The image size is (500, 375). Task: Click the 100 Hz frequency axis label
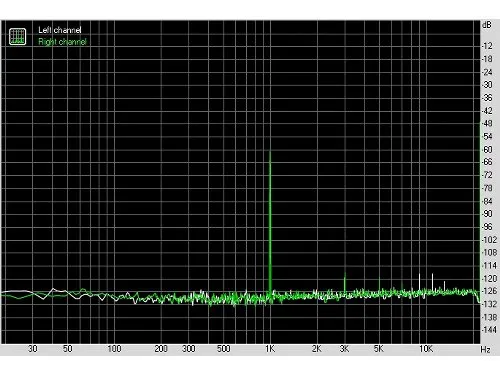(x=114, y=349)
